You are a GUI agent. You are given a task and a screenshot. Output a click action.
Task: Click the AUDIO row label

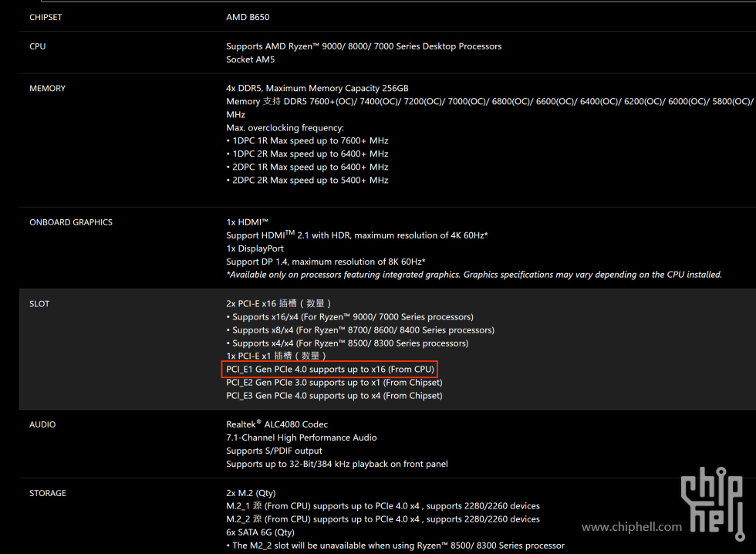[x=42, y=425]
